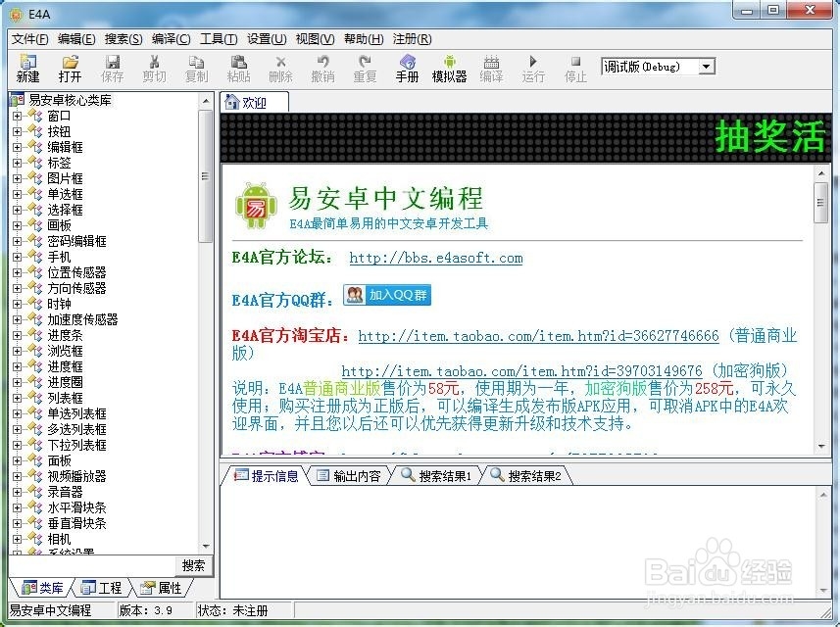Viewport: 840px width, 627px height.
Task: Open the 文件(F) menu
Action: (30, 39)
